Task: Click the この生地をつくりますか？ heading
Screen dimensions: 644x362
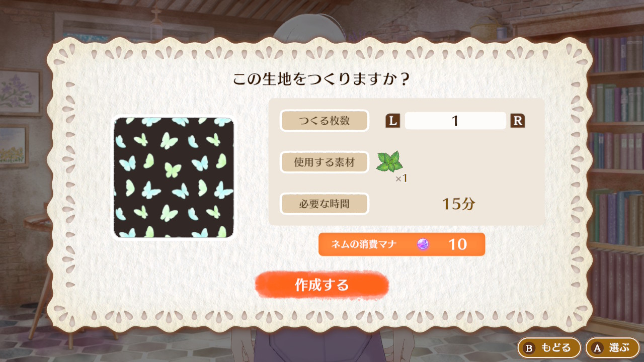Action: click(321, 79)
